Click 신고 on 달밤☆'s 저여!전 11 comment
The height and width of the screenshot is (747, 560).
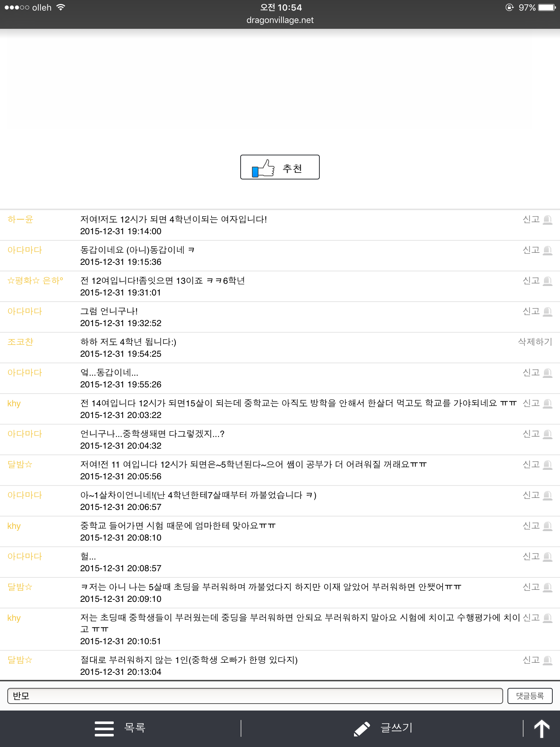[x=531, y=464]
